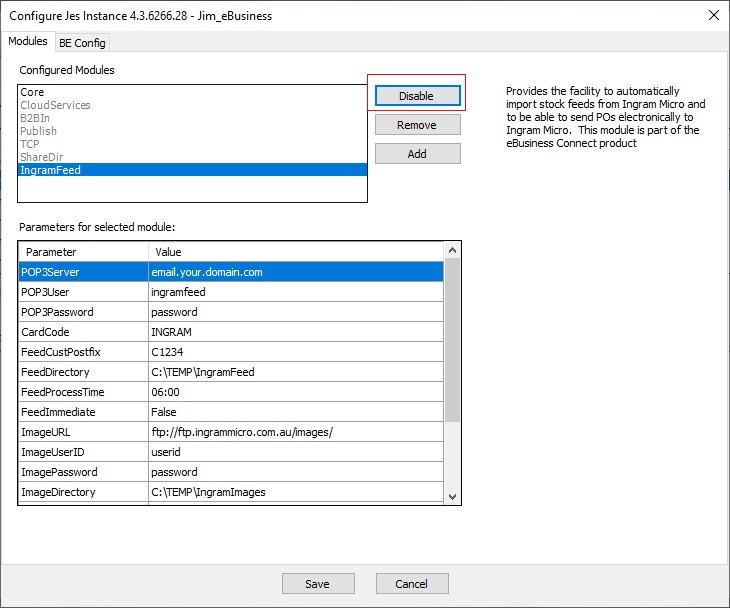Image resolution: width=730 pixels, height=608 pixels.
Task: Click the Remove module button
Action: tap(417, 125)
